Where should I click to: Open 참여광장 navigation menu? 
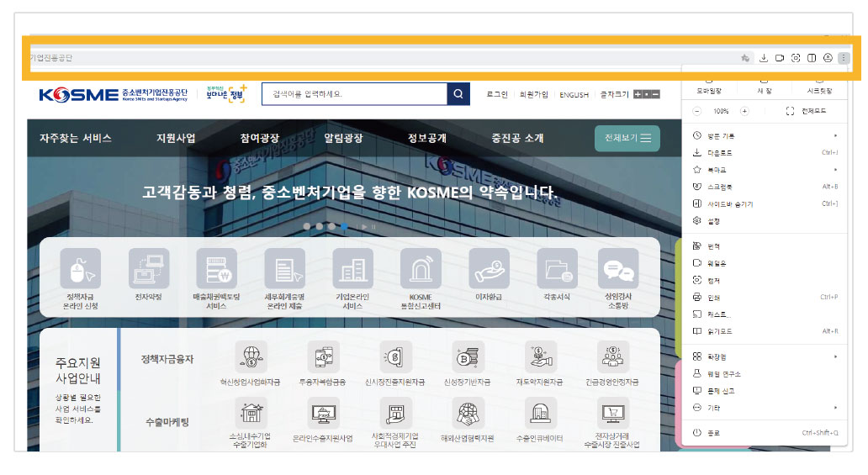tap(260, 139)
